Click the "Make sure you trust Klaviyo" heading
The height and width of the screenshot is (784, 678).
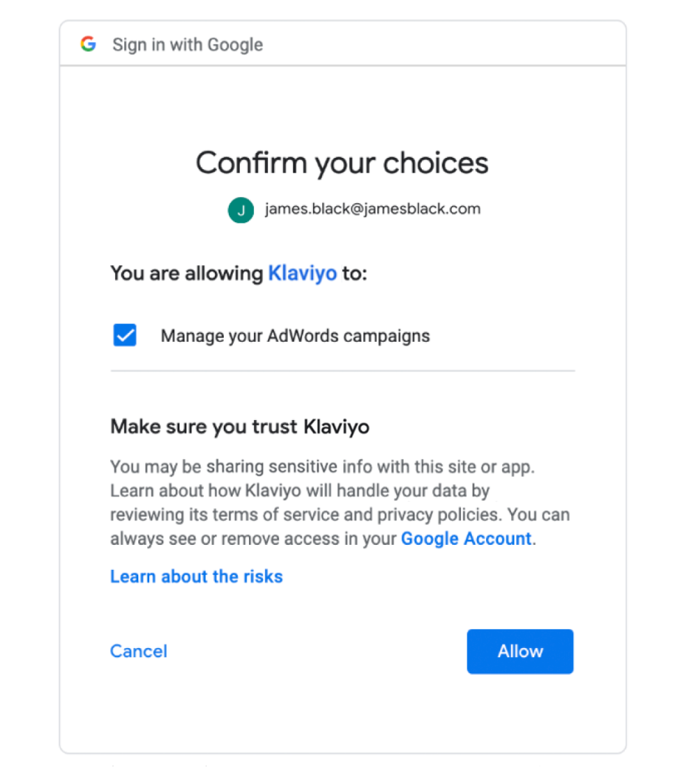click(239, 426)
